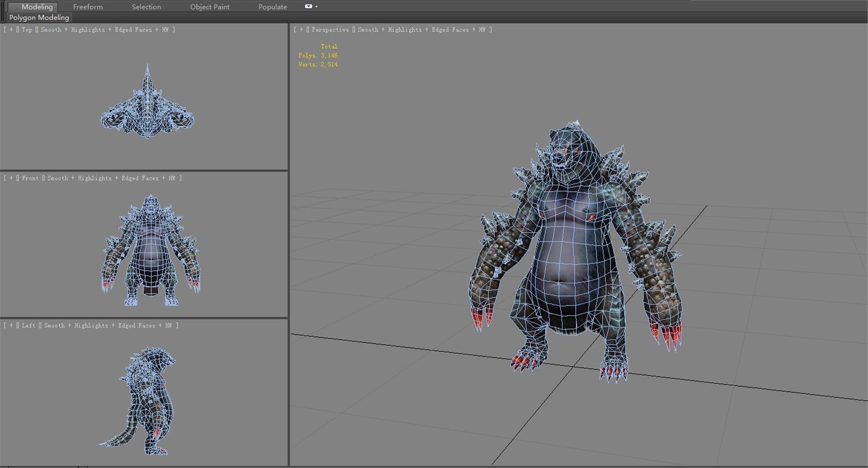Open the Left viewport shading label menu
The image size is (868, 468).
(x=108, y=326)
